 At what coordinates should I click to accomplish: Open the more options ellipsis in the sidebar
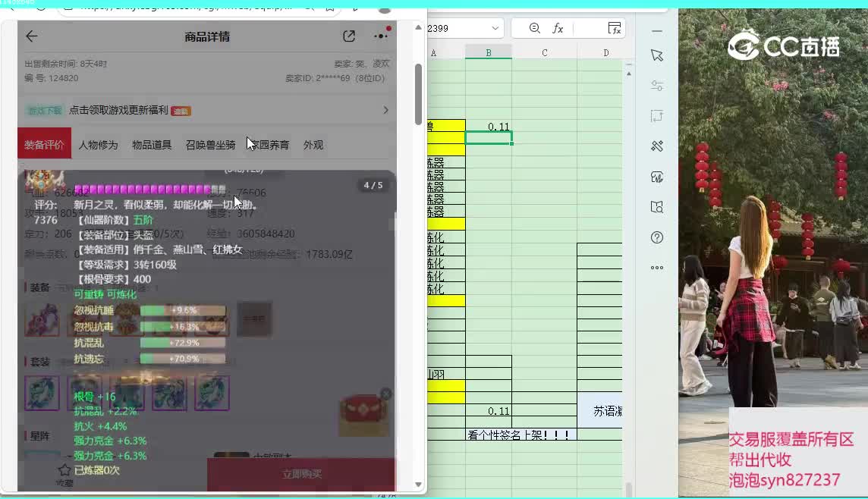(657, 268)
